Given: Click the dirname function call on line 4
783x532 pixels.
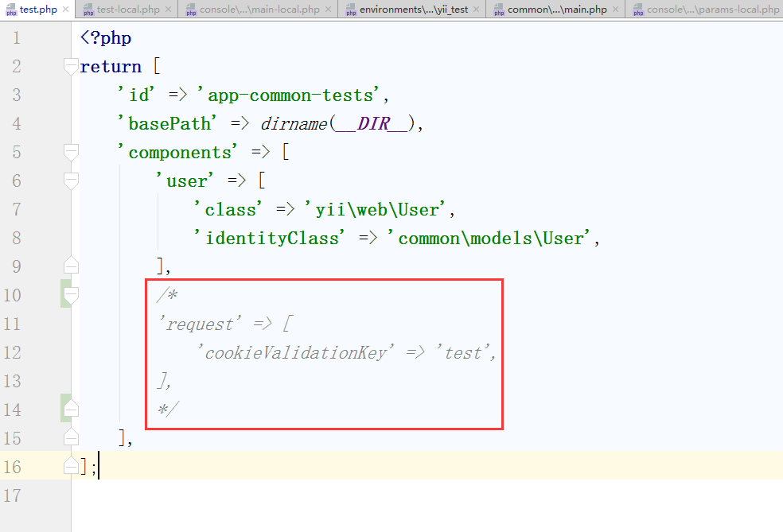Looking at the screenshot, I should [290, 124].
